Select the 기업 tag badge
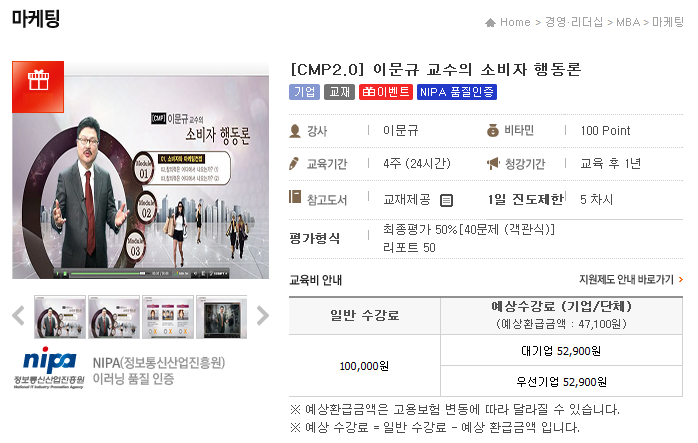Viewport: 698px width, 443px height. click(304, 92)
